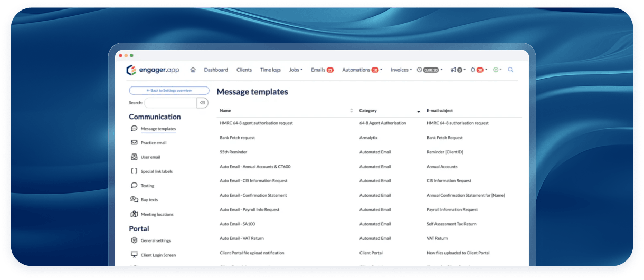Viewport: 644px width, 280px height.
Task: Click the General settings gear icon
Action: point(134,240)
